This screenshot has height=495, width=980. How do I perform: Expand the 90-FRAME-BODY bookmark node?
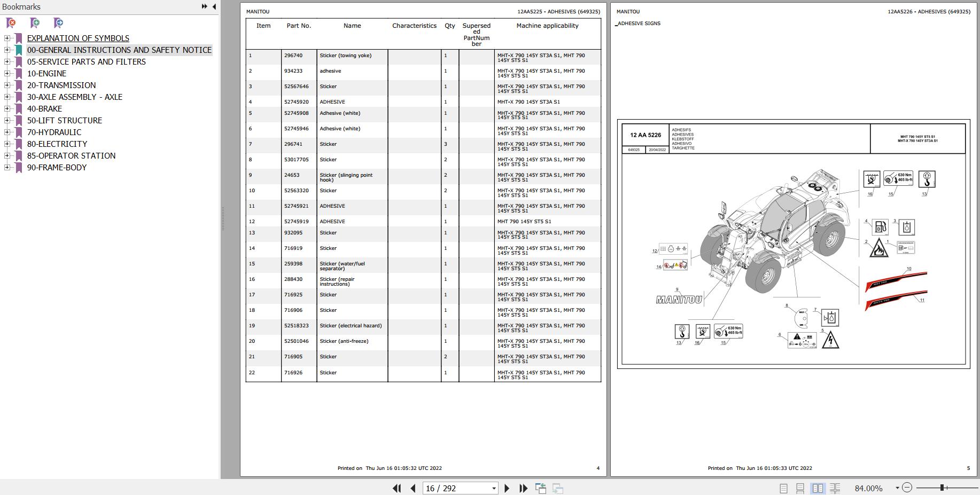pyautogui.click(x=7, y=168)
